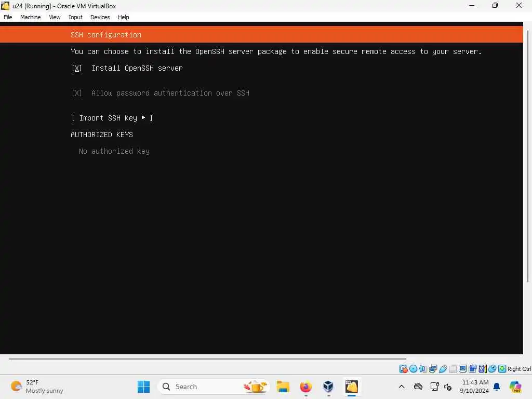Minimize the VirtualBox window
Viewport: 532px width, 399px height.
click(472, 5)
